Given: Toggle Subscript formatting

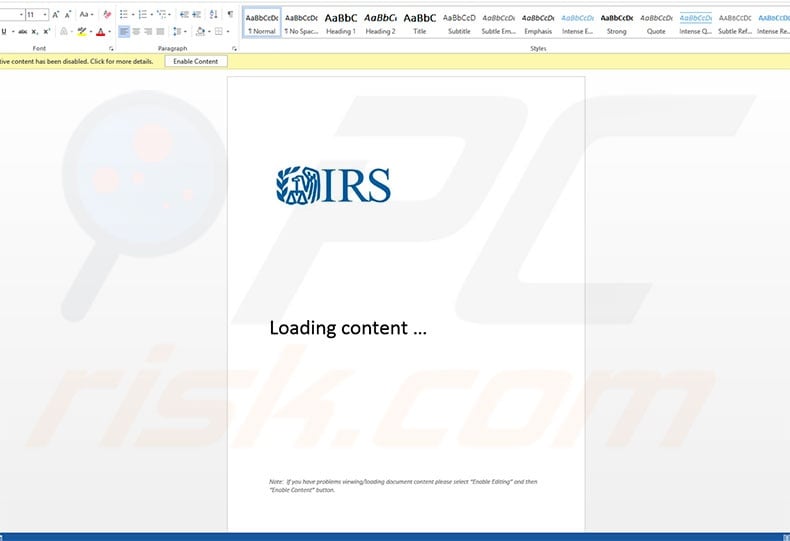Looking at the screenshot, I should pyautogui.click(x=34, y=32).
